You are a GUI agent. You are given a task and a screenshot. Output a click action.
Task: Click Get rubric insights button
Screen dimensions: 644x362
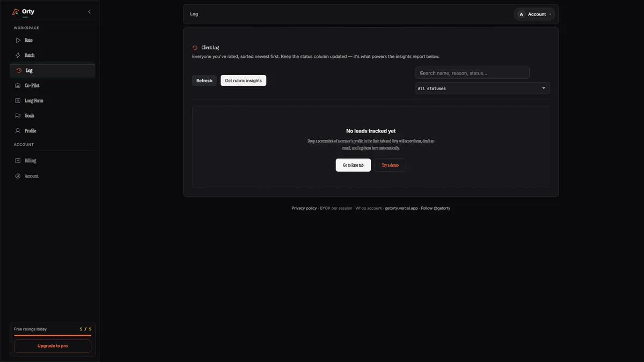(x=244, y=80)
